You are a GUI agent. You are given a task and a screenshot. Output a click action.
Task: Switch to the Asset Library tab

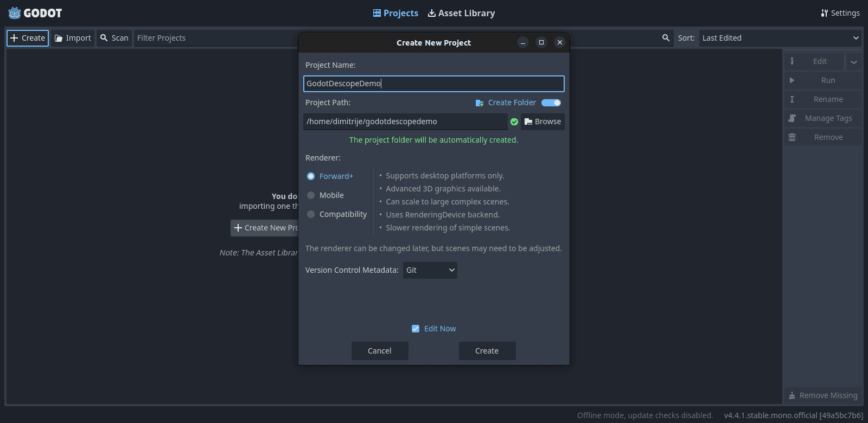click(x=461, y=13)
